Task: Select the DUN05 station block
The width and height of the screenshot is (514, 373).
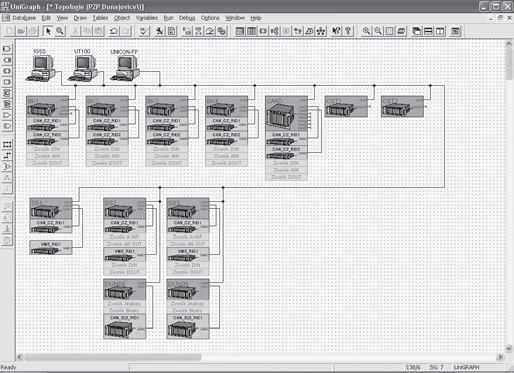Action: pyautogui.click(x=188, y=309)
